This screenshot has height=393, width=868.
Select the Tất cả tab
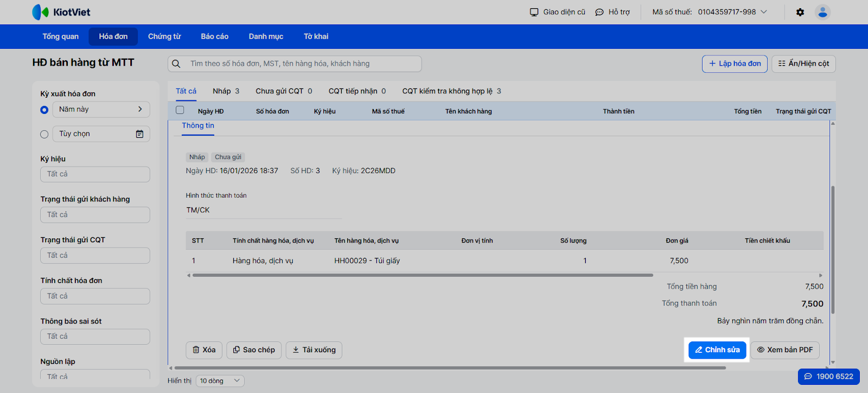tap(186, 91)
